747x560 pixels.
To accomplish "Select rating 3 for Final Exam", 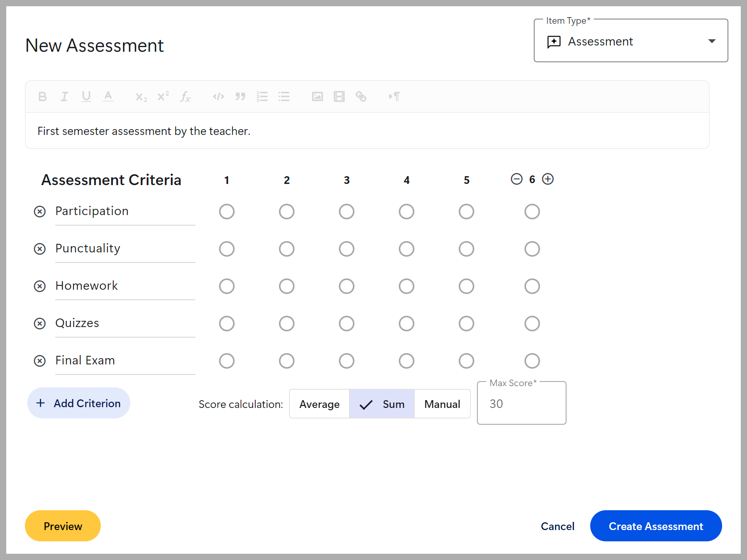I will (x=347, y=361).
